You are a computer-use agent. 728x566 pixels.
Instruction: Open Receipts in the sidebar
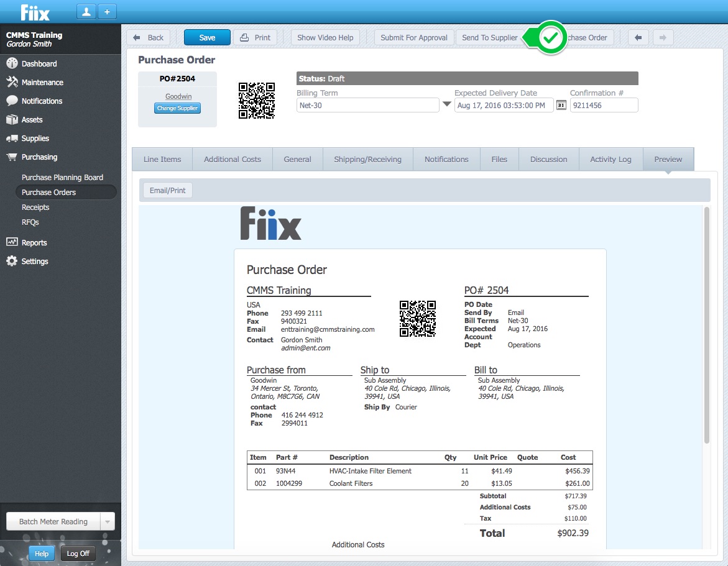tap(35, 208)
